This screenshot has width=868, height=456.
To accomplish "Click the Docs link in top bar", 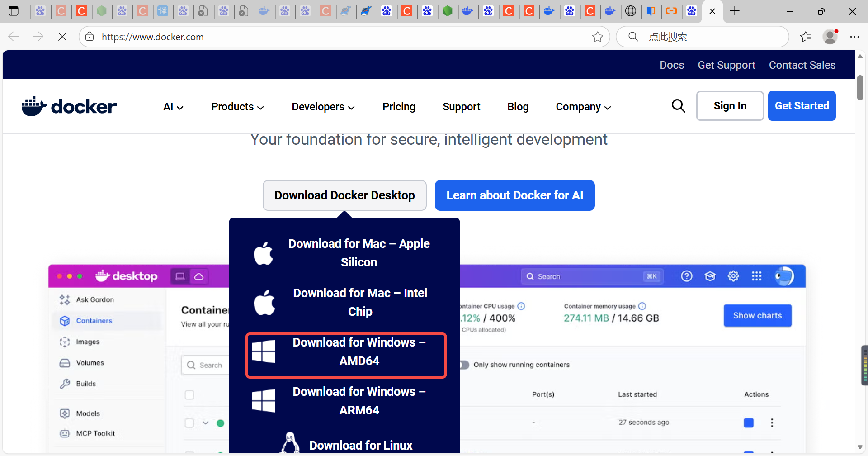I will (672, 65).
